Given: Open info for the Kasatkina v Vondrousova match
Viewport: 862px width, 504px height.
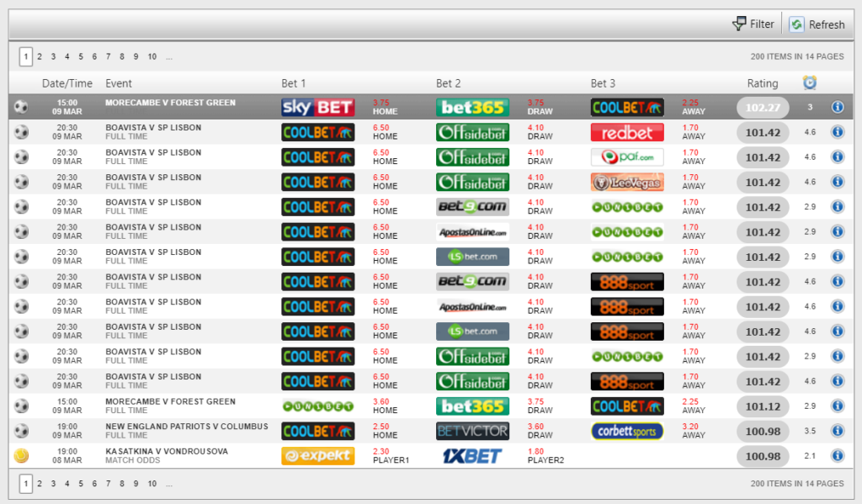Looking at the screenshot, I should pos(836,455).
